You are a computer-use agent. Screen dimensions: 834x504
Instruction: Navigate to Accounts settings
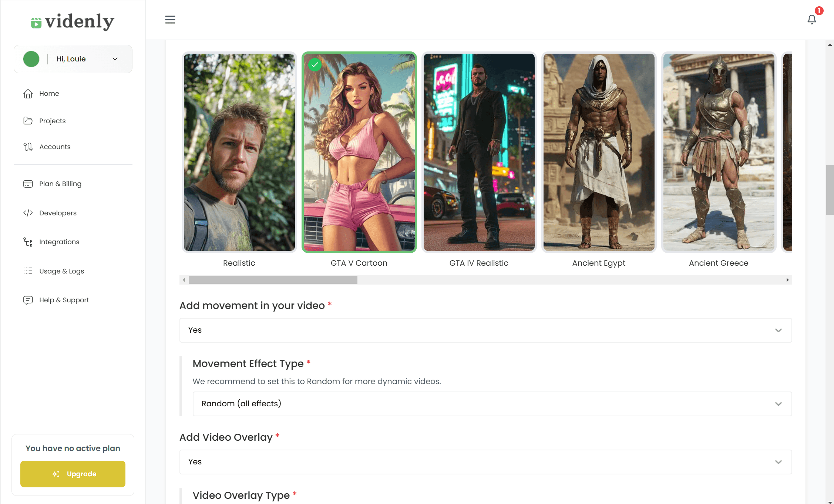[55, 147]
